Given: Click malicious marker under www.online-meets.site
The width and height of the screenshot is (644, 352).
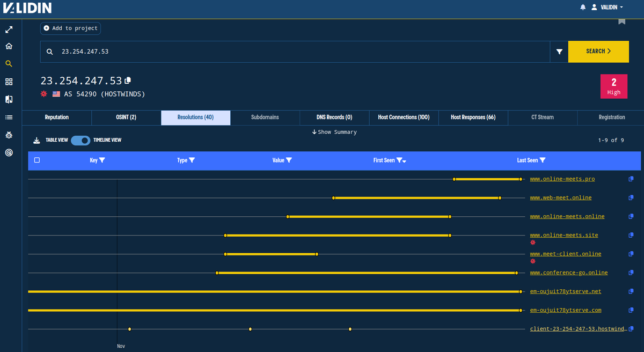Looking at the screenshot, I should [533, 243].
